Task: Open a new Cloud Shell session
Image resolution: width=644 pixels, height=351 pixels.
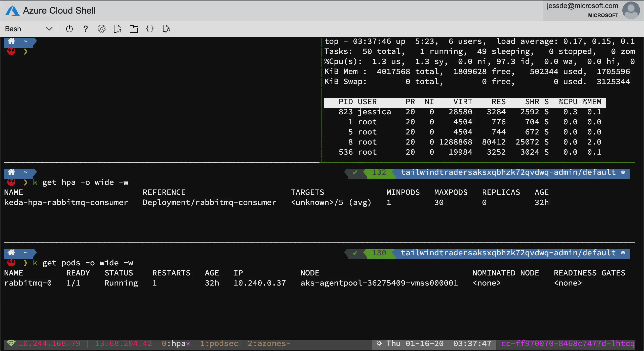Action: (134, 28)
